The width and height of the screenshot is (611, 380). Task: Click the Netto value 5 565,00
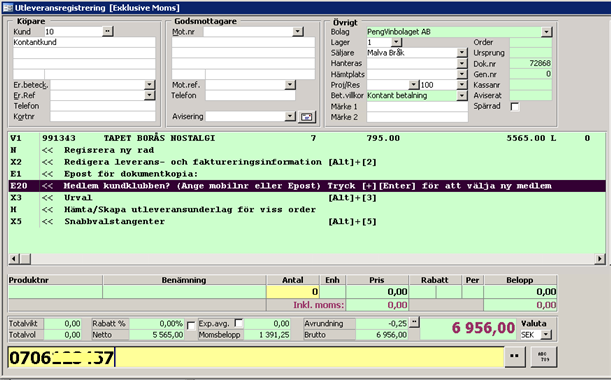(x=157, y=335)
